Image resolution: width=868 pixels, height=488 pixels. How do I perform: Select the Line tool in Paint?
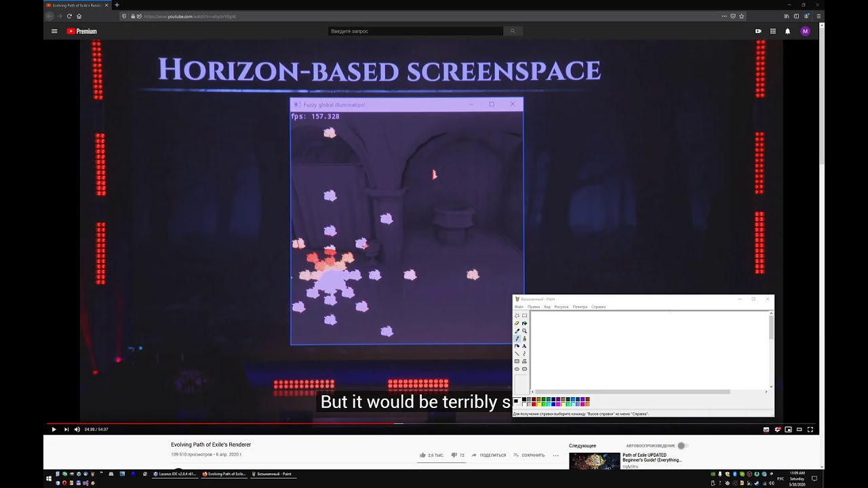517,354
